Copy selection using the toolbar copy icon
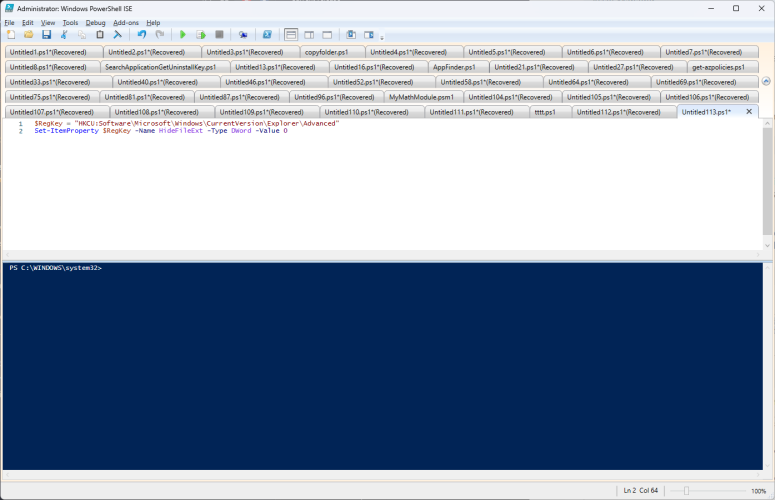 pyautogui.click(x=82, y=35)
